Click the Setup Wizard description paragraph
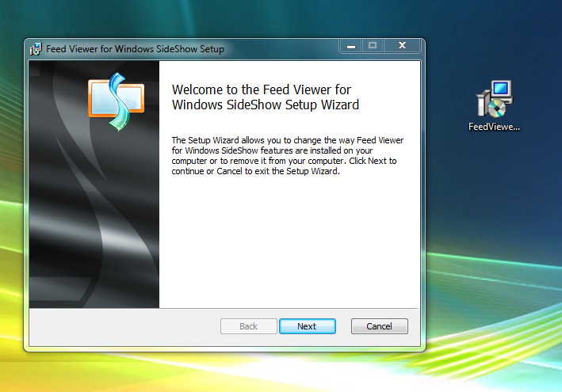The height and width of the screenshot is (392, 562). pyautogui.click(x=288, y=156)
